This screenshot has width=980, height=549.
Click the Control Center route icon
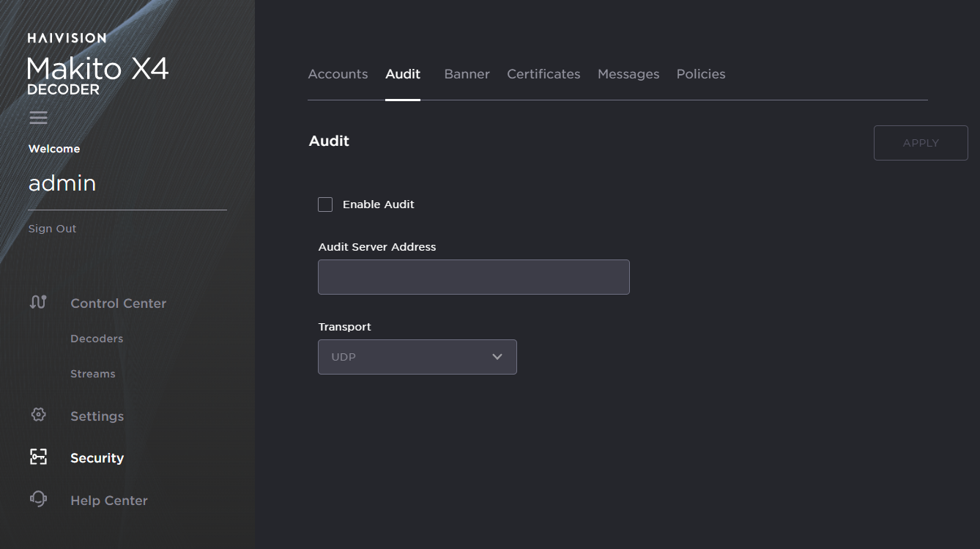click(38, 302)
